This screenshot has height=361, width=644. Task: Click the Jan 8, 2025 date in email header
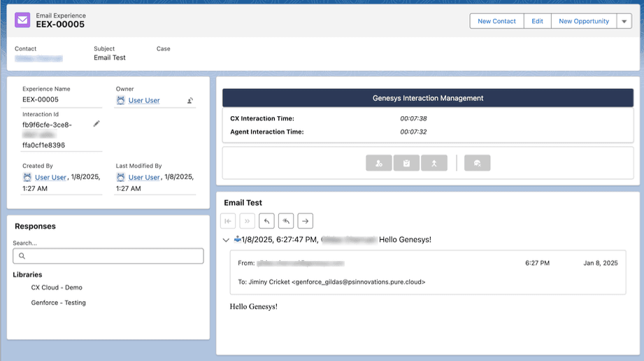(x=601, y=263)
